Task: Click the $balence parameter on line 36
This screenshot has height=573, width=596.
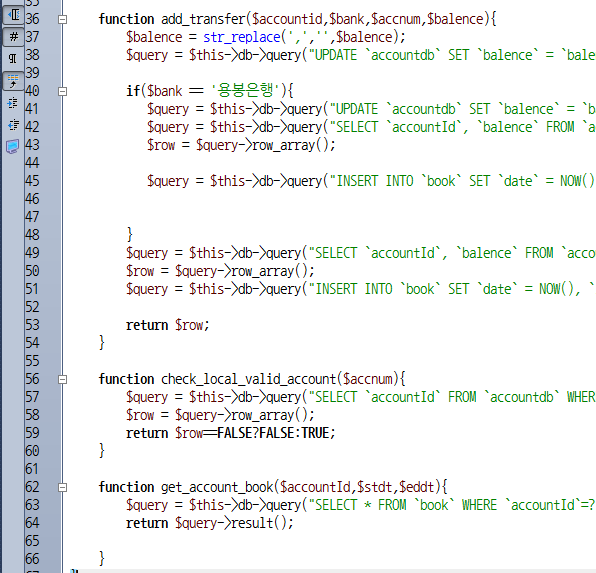Action: (x=455, y=19)
